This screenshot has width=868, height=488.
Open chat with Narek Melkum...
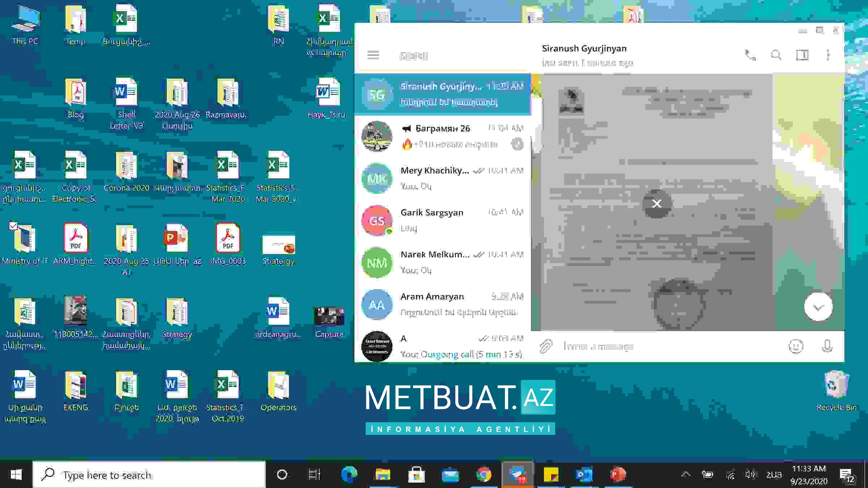pyautogui.click(x=442, y=262)
